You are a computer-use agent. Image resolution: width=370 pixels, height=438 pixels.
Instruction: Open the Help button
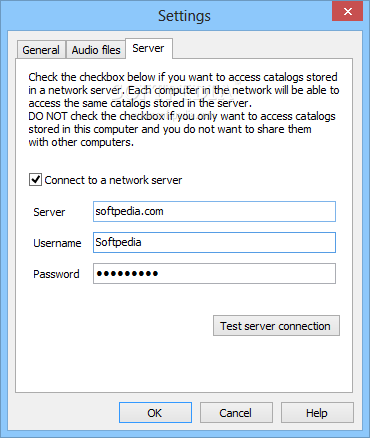tap(317, 413)
